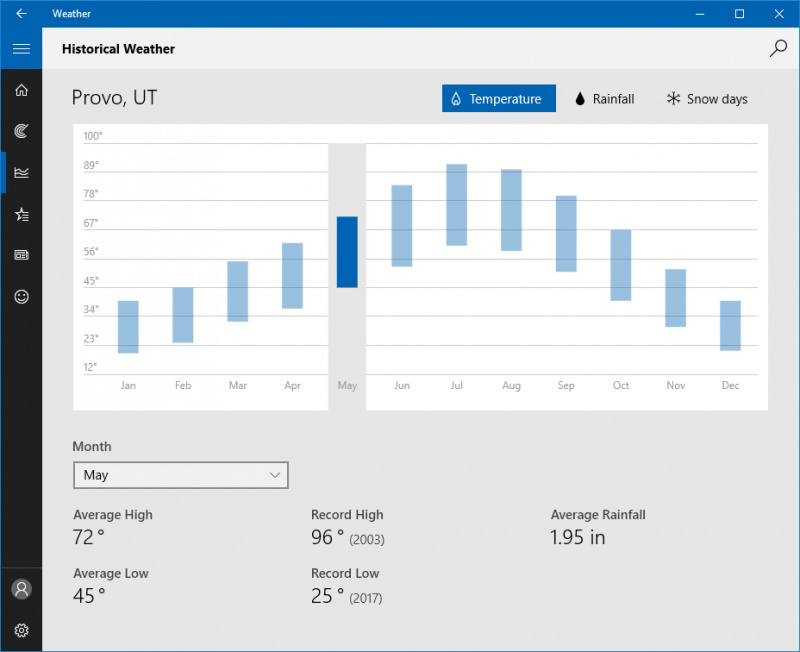Select the June temperature bar
The height and width of the screenshot is (652, 800).
pyautogui.click(x=402, y=225)
